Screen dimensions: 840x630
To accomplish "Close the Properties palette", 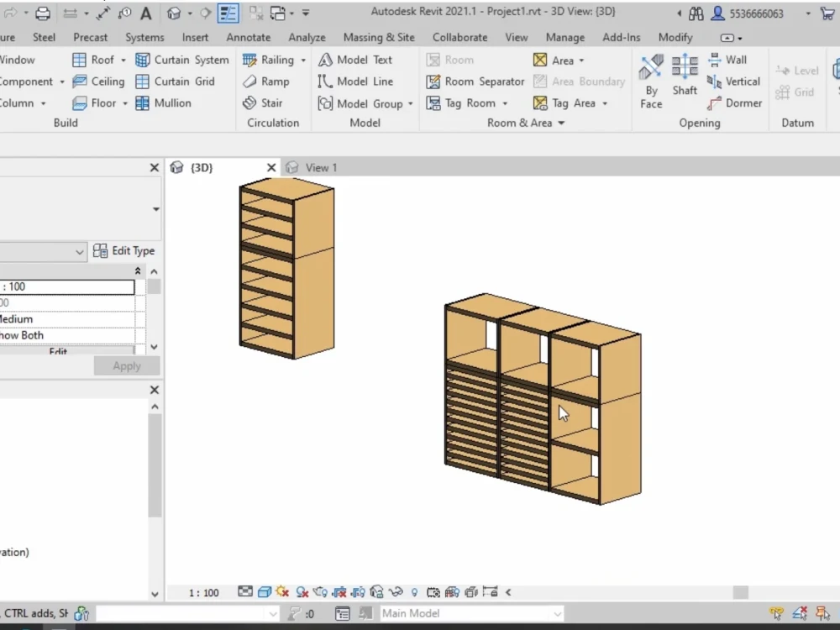I will point(155,168).
